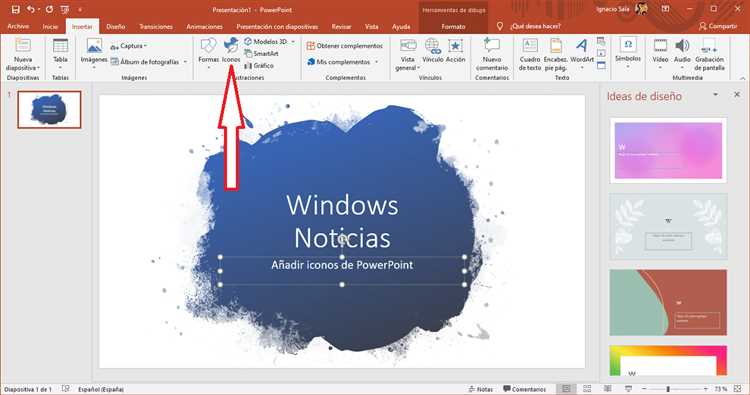Click Obtener complementos button
Viewport: 750px width, 395px height.
coord(344,46)
